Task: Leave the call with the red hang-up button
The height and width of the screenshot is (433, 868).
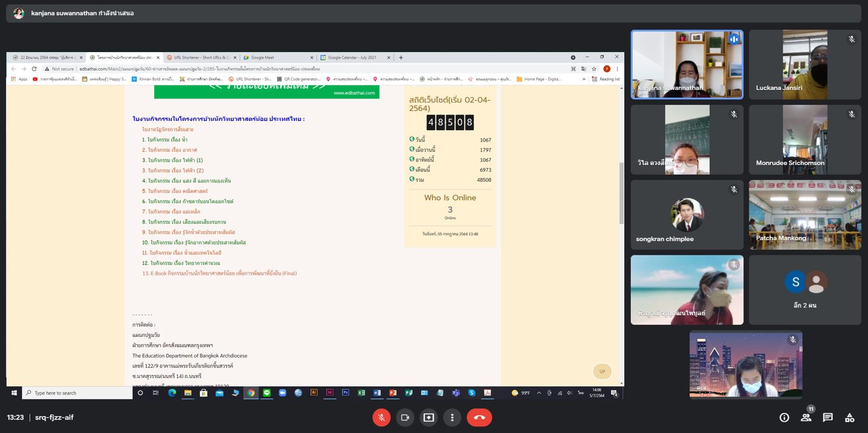Action: click(479, 418)
